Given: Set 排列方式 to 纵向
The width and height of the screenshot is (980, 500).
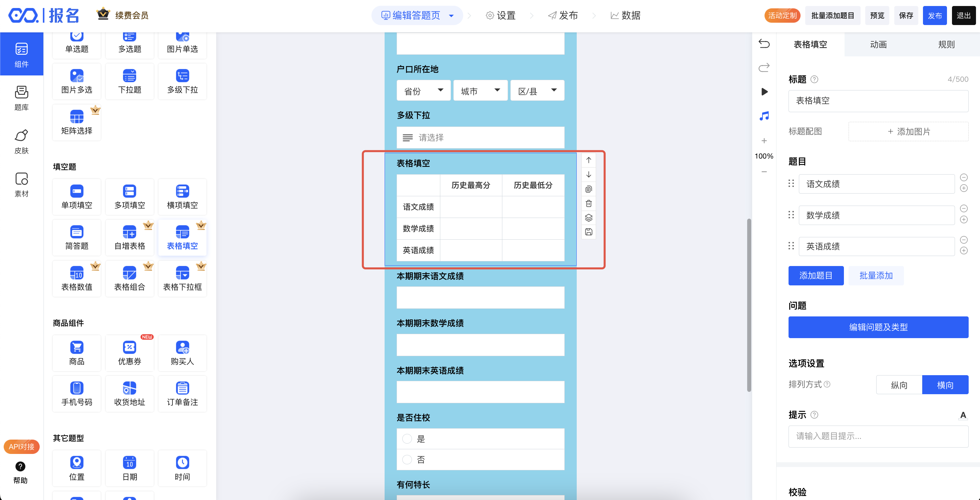Looking at the screenshot, I should click(899, 385).
